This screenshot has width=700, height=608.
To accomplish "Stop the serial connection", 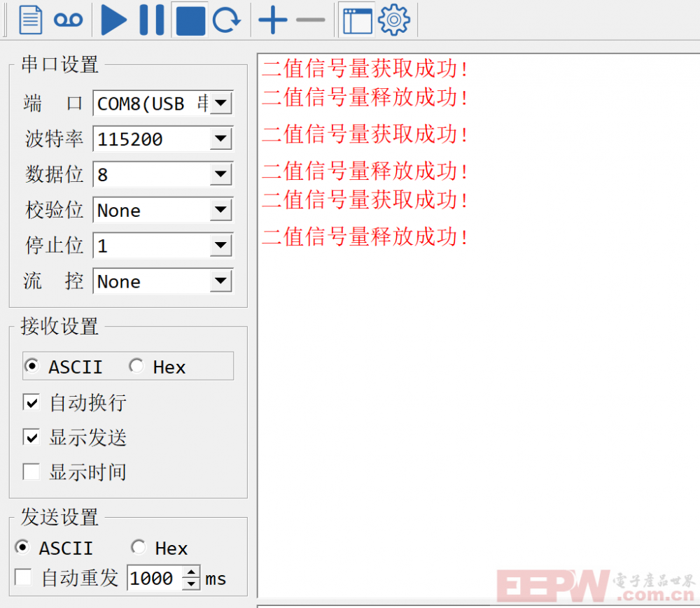I will click(190, 20).
